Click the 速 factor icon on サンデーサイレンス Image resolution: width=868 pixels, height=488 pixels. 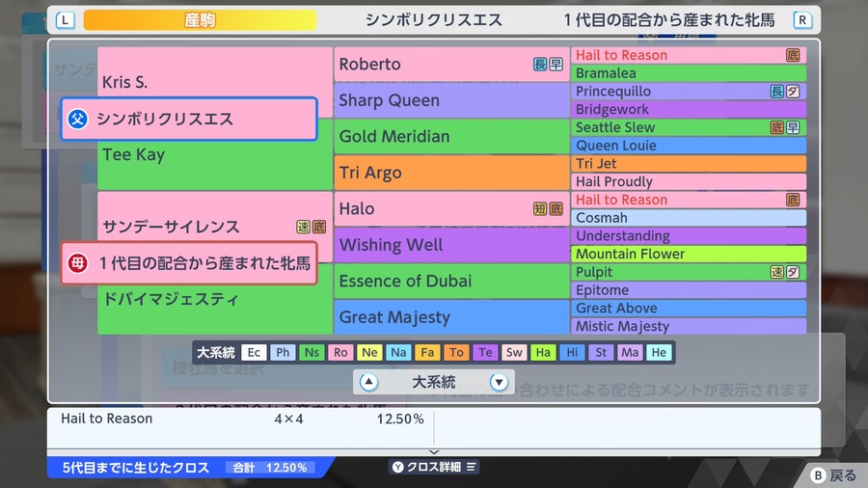[x=303, y=227]
